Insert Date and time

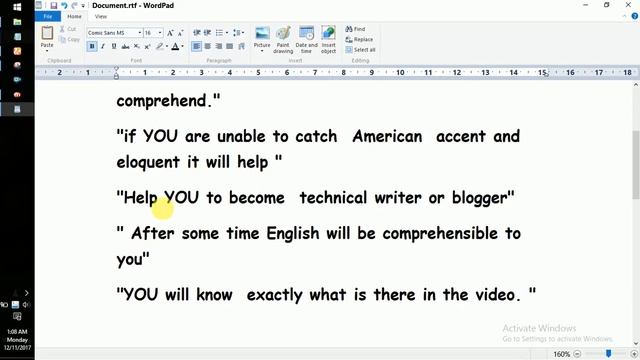click(307, 40)
